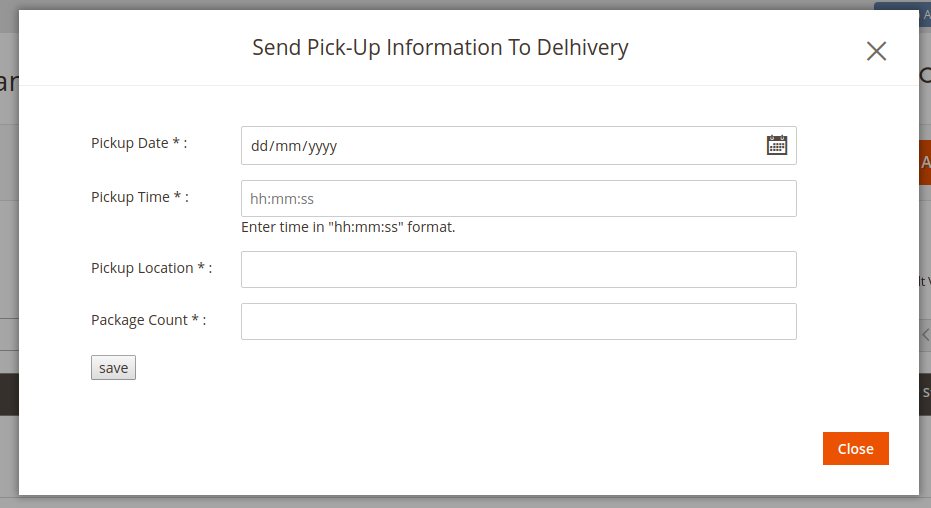Click the Pickup Time label
Viewport: 931px width, 508px height.
coord(140,197)
